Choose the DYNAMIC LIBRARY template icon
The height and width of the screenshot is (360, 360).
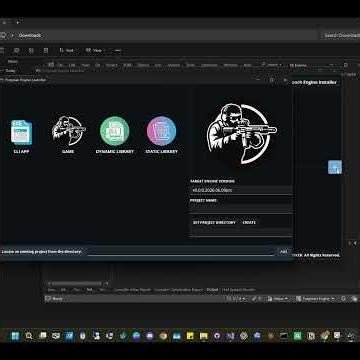point(115,131)
